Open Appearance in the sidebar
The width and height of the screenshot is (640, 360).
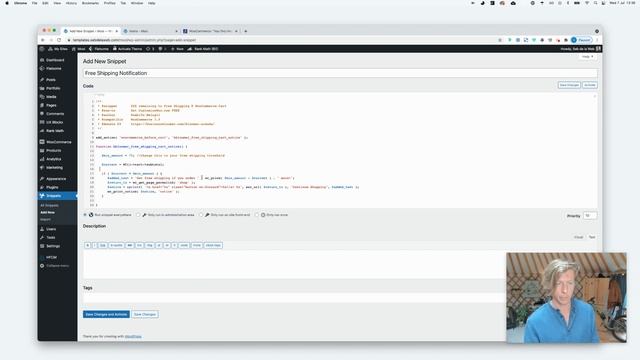[56, 179]
